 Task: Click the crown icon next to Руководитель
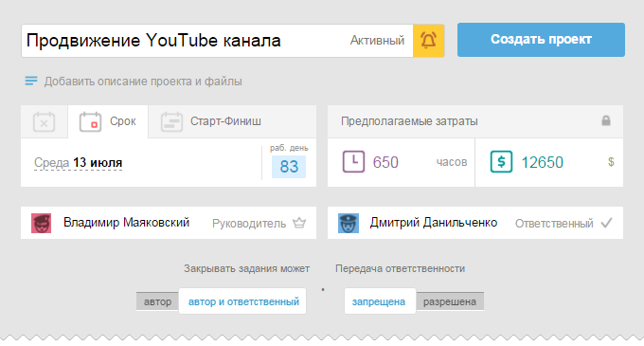tap(299, 223)
